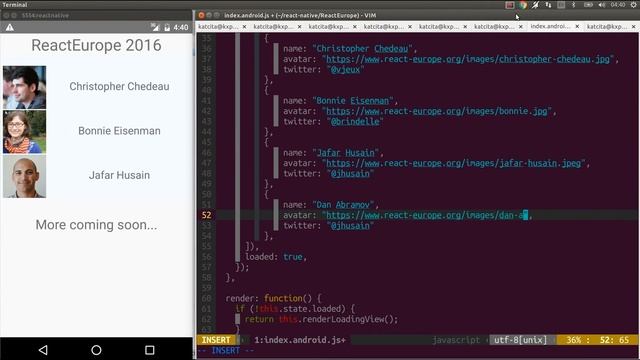The width and height of the screenshot is (640, 360).
Task: Click the @brindelle twitter handle
Action: coord(355,121)
